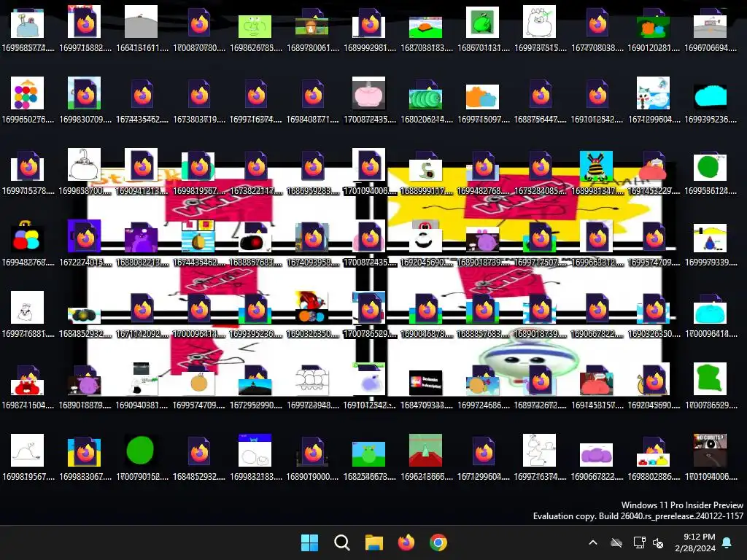Select the Firefox file 1699717507
Screen dimensions: 747x560
click(540, 244)
